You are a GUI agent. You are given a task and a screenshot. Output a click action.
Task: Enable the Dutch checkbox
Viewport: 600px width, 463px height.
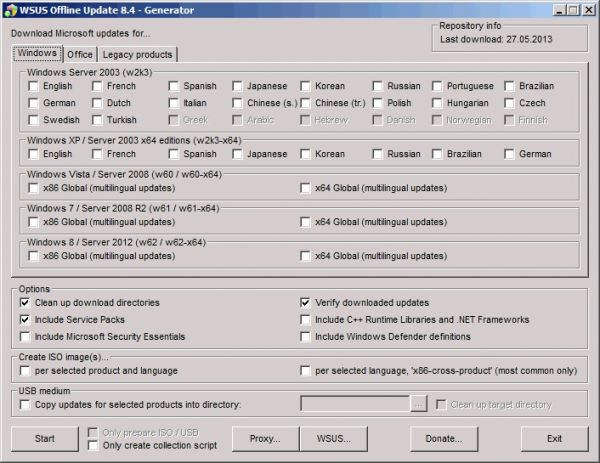pyautogui.click(x=97, y=103)
